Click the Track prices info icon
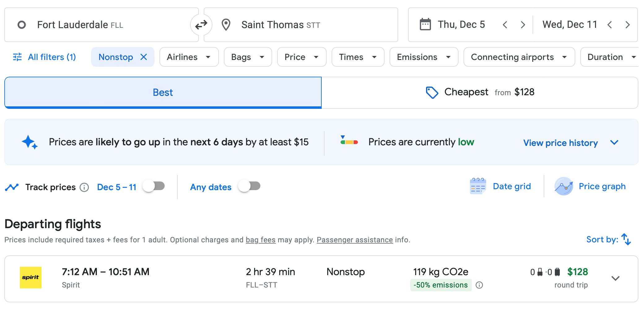 coord(84,187)
